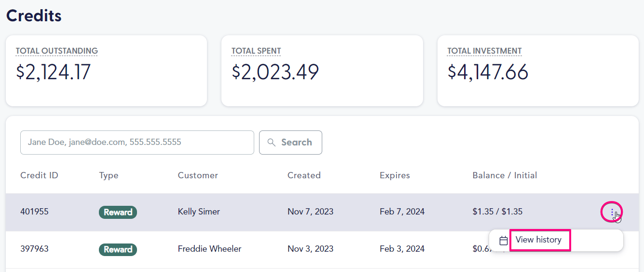This screenshot has height=272, width=644.
Task: Click the Type column header
Action: tap(109, 175)
